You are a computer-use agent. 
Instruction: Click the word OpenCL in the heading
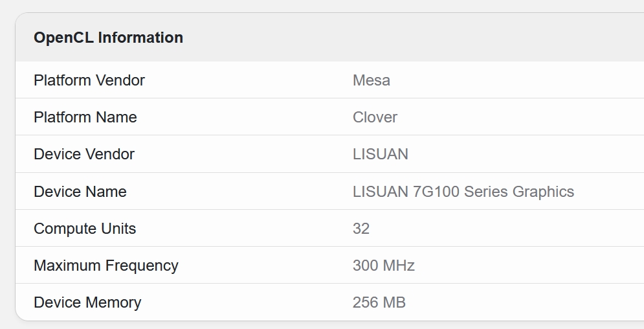(x=63, y=38)
